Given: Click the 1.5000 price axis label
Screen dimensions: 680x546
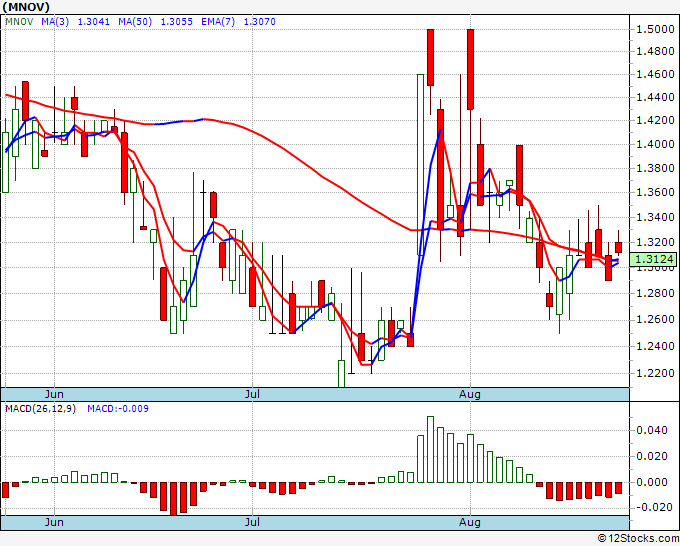Looking at the screenshot, I should pos(655,29).
